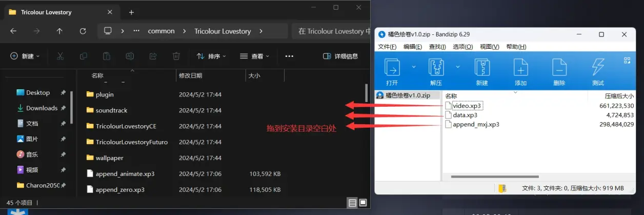Viewport: 644px width, 215px height.
Task: Open the 查看 view dropdown
Action: point(254,56)
